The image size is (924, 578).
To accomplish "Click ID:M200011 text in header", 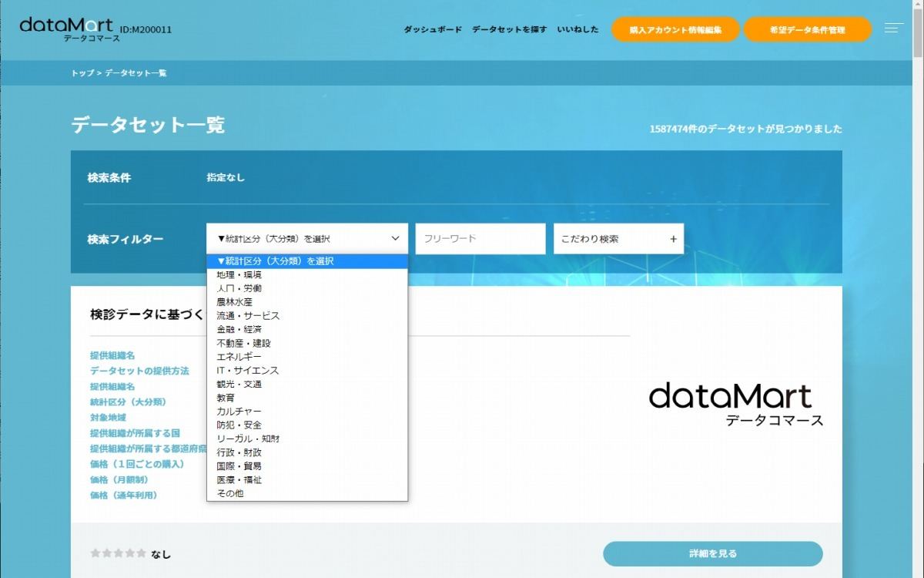I will click(146, 30).
